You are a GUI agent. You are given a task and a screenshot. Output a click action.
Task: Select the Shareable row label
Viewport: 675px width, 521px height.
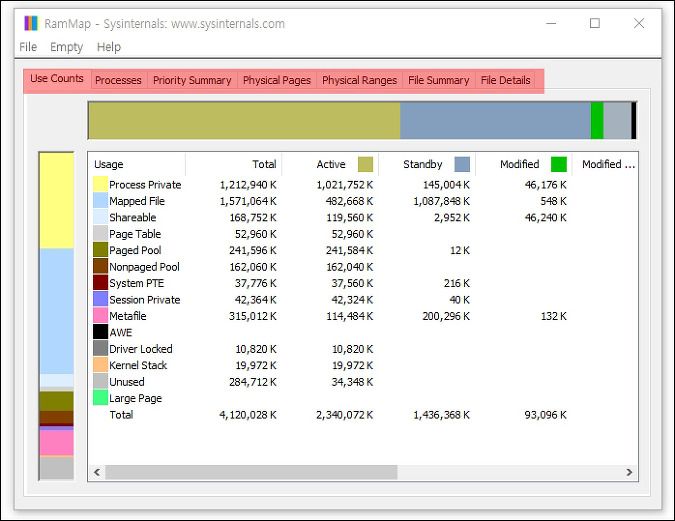[133, 217]
